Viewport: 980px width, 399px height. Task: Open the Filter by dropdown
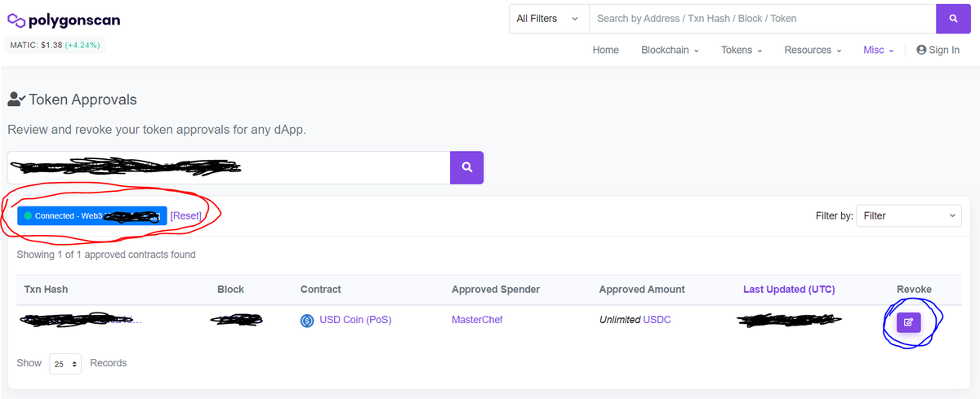pos(909,215)
